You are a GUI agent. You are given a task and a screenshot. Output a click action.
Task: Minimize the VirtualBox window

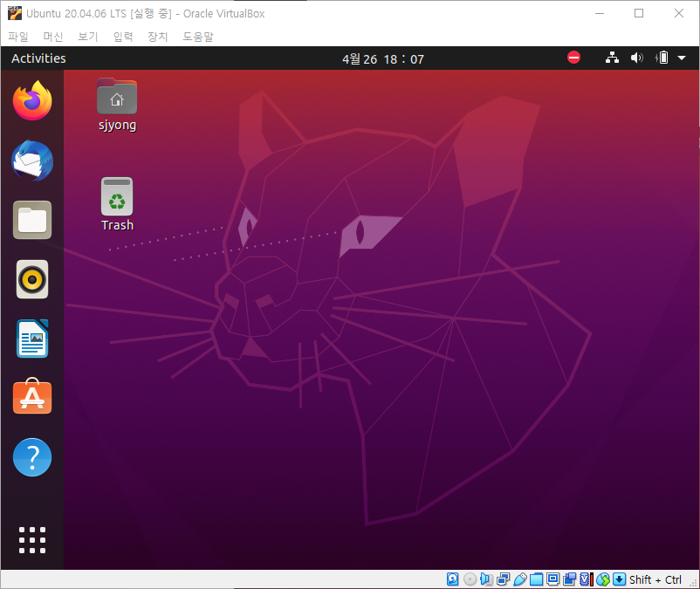pyautogui.click(x=600, y=13)
